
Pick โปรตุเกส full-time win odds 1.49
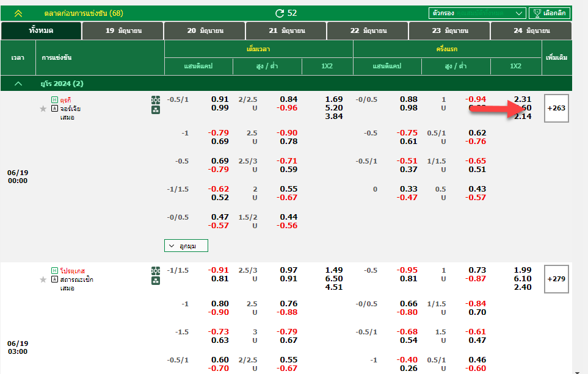coord(334,270)
